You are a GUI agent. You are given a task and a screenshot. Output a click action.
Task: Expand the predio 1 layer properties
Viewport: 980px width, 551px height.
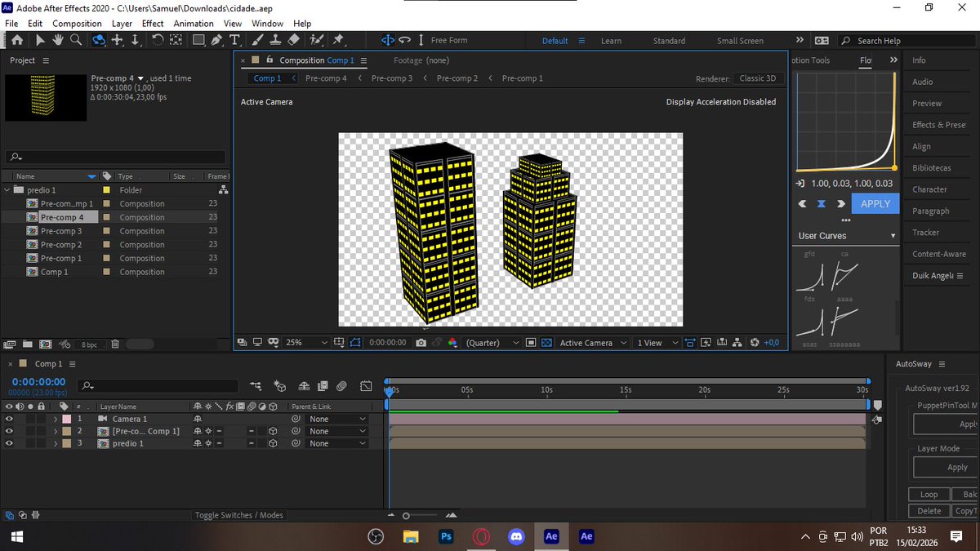pos(56,443)
